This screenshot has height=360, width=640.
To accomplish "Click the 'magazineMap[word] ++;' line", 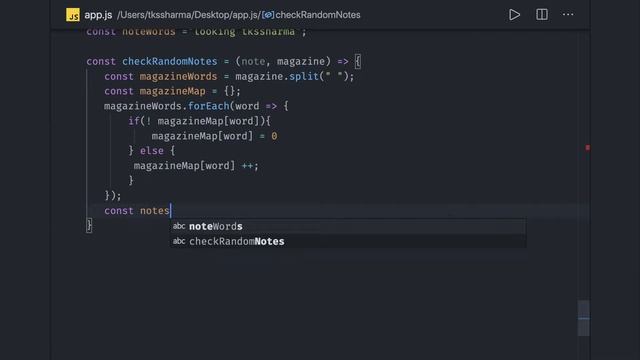I will tap(196, 166).
